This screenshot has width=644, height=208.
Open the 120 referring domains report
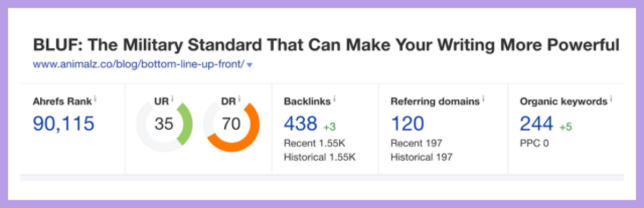pyautogui.click(x=407, y=124)
